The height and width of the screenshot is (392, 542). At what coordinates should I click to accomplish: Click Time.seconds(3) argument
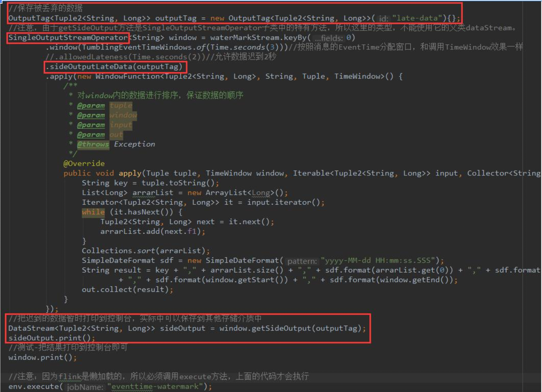click(x=245, y=47)
